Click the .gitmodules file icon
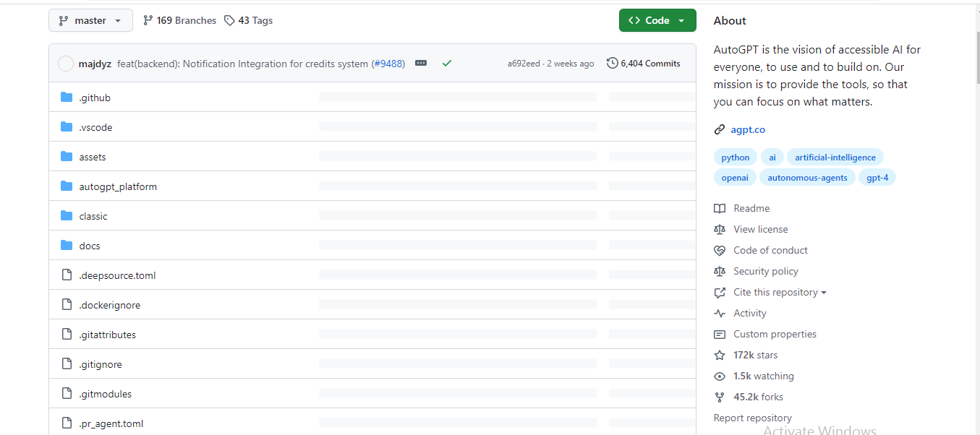The image size is (980, 435). click(x=67, y=394)
